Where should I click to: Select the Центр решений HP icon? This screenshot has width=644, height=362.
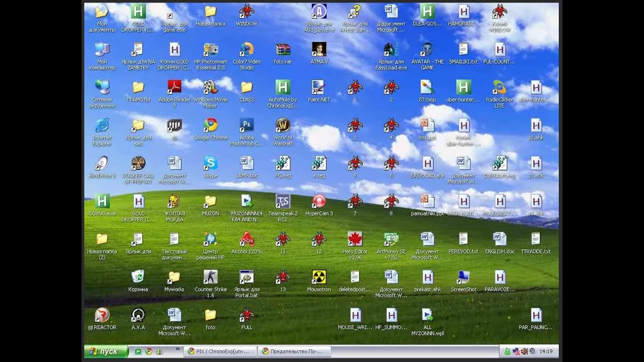coord(210,246)
